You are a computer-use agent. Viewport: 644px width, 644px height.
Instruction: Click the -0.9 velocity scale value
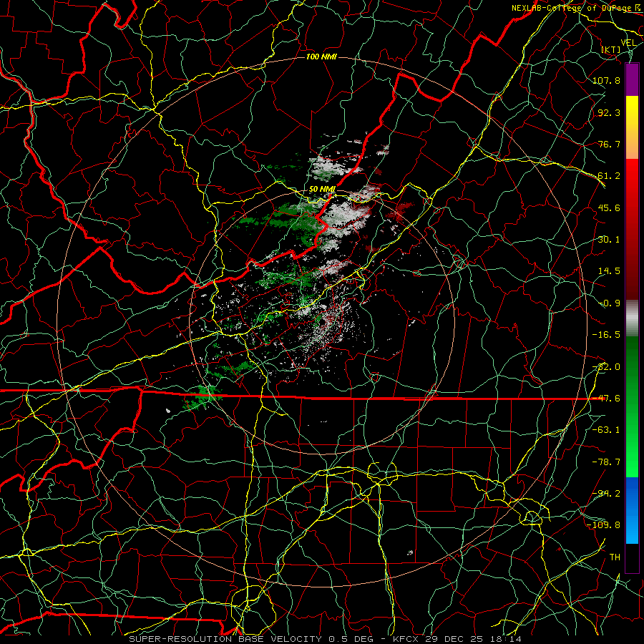click(609, 303)
